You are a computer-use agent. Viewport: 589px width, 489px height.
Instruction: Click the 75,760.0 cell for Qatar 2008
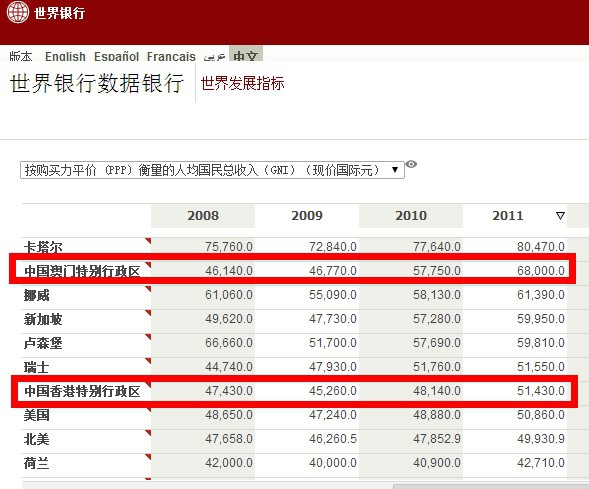pyautogui.click(x=229, y=247)
